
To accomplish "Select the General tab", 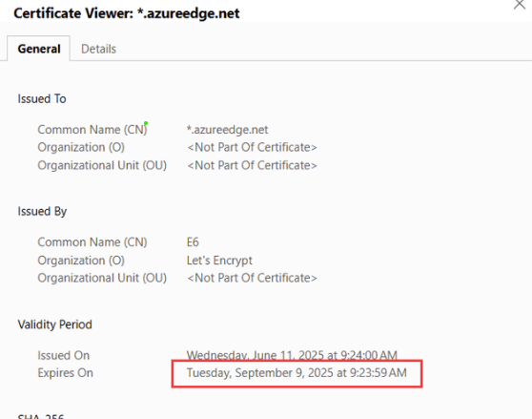I will pyautogui.click(x=39, y=49).
